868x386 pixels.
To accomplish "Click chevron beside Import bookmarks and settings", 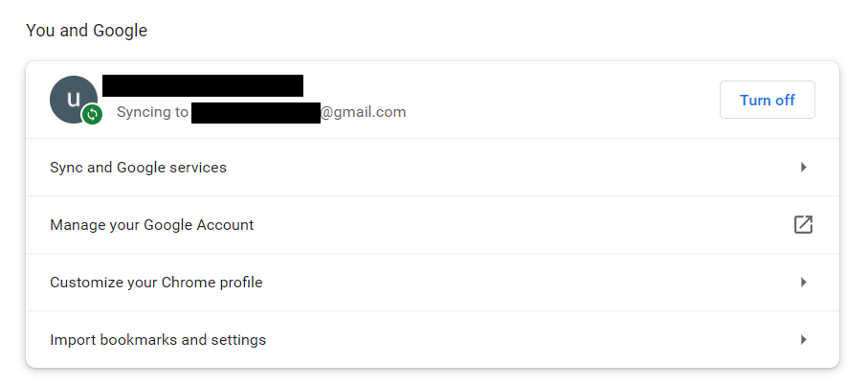I will click(x=803, y=339).
